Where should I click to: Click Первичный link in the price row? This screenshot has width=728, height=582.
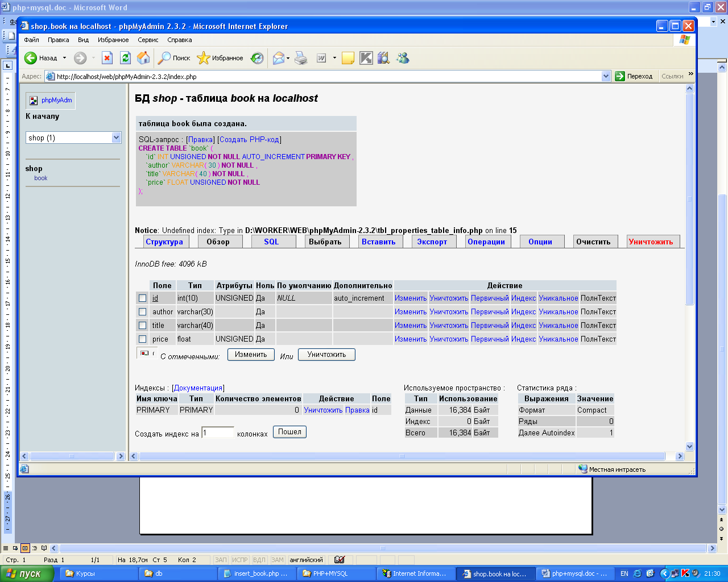coord(490,339)
